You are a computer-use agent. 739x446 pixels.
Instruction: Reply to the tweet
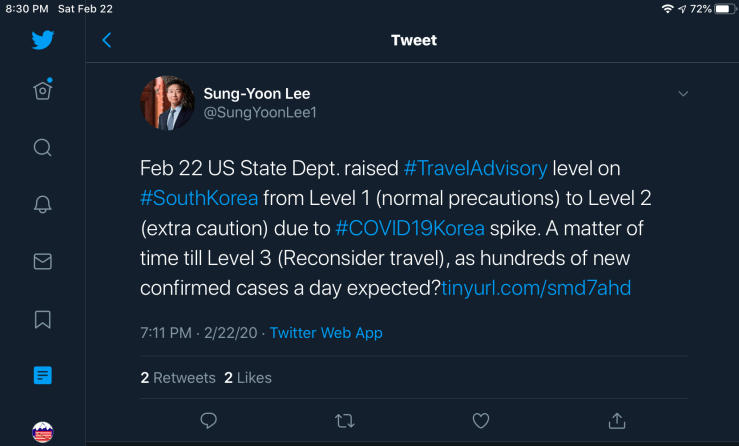pos(209,419)
